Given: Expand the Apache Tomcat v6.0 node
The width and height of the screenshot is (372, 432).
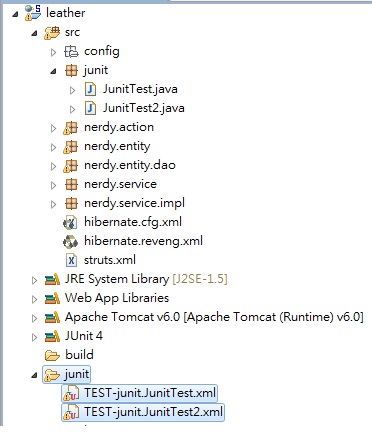Looking at the screenshot, I should pyautogui.click(x=34, y=318).
